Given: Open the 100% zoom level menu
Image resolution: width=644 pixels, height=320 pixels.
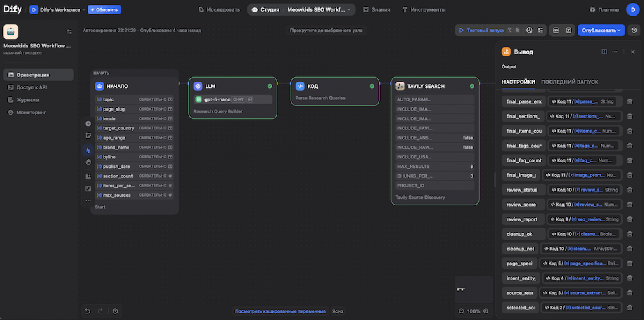Looking at the screenshot, I should coord(474,311).
